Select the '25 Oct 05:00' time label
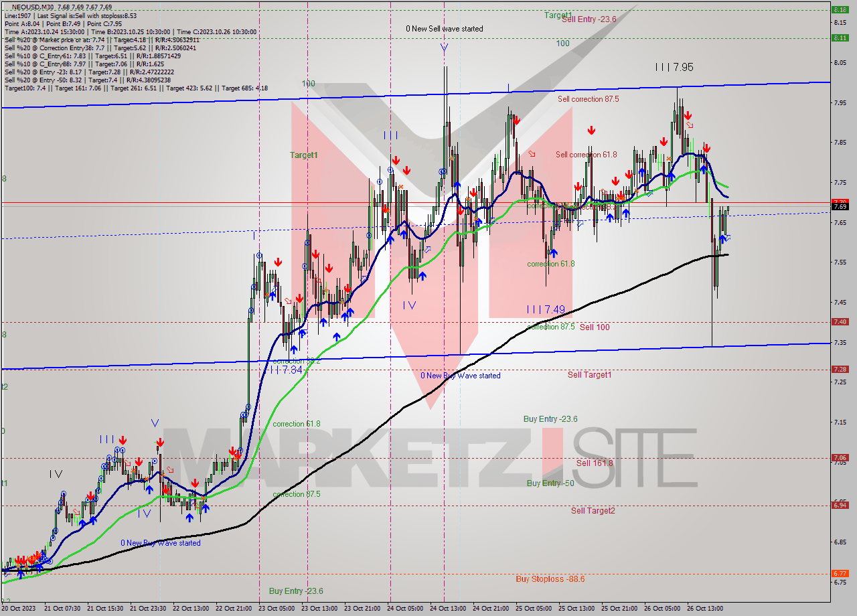Viewport: 857px width, 616px height. (x=534, y=609)
